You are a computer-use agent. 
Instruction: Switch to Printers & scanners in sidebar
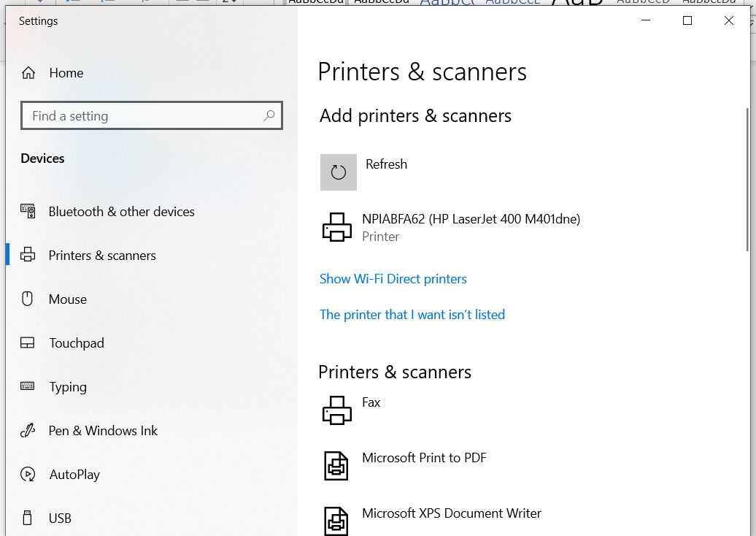click(x=101, y=255)
